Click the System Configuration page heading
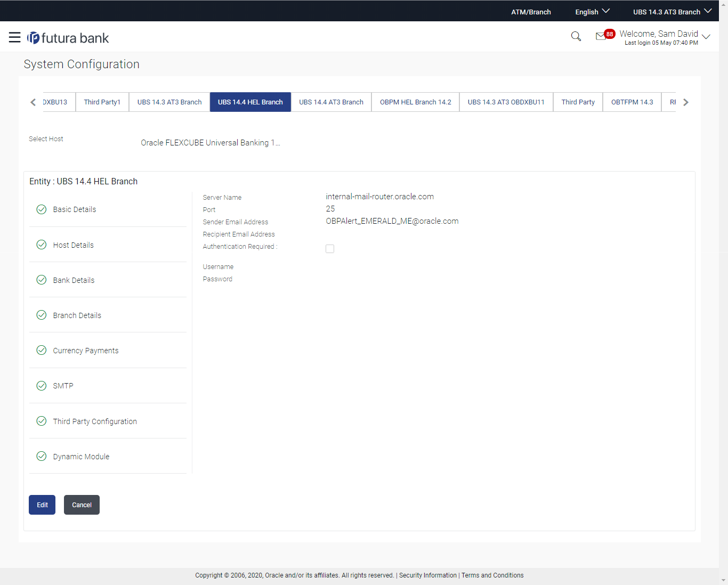Screen dimensions: 728x585 (82, 64)
